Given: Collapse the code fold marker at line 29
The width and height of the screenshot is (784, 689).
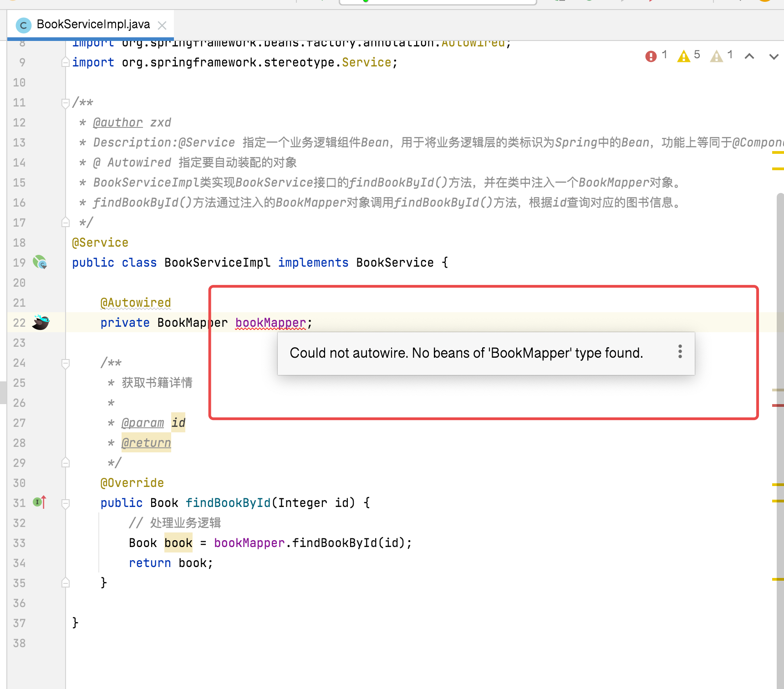Looking at the screenshot, I should click(65, 462).
